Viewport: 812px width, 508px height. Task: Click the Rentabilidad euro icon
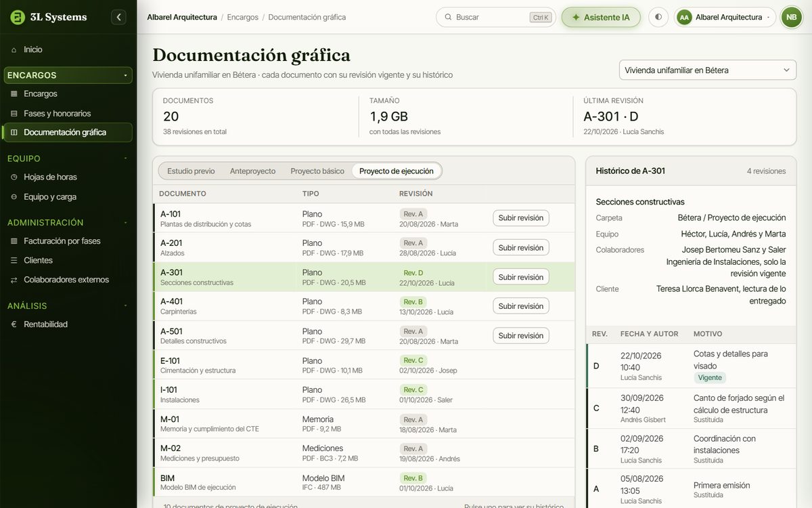[14, 324]
